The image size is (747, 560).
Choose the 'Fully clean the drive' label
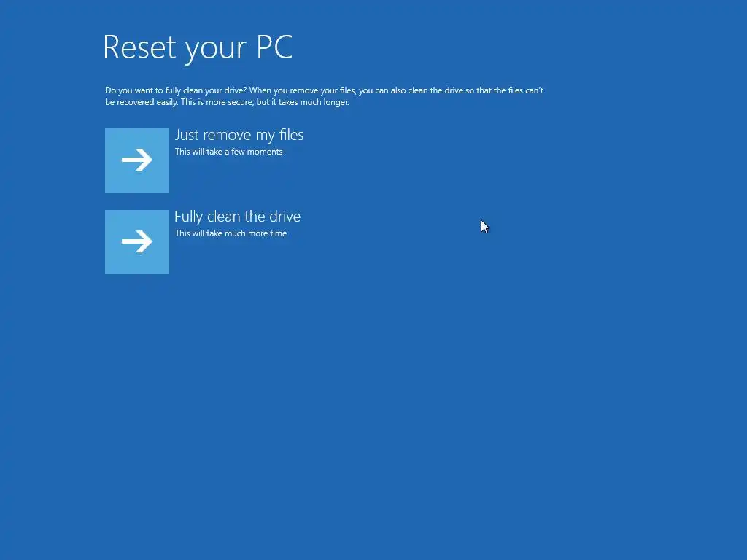point(237,217)
